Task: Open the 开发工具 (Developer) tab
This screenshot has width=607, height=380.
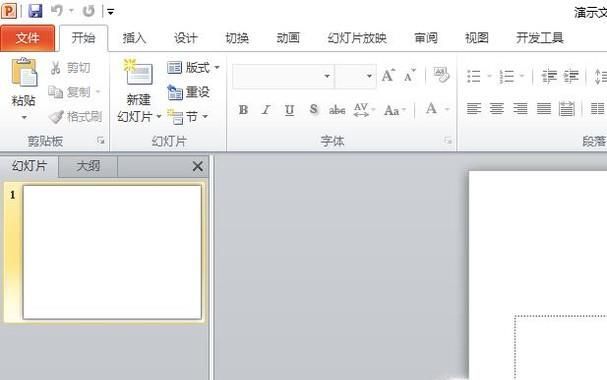Action: 540,38
